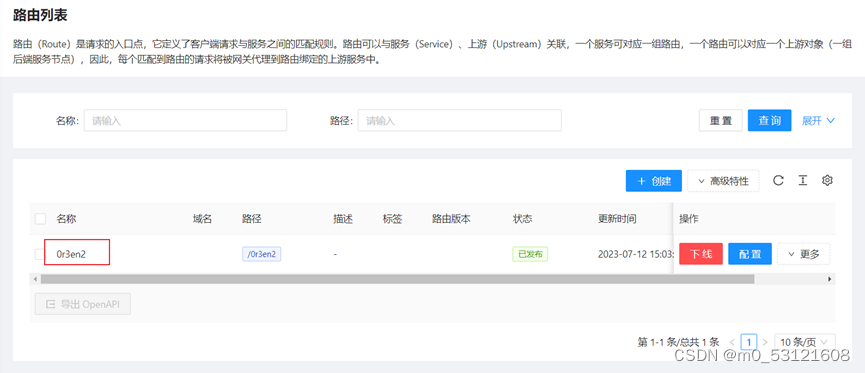The image size is (865, 373).
Task: Click the refresh table icon
Action: pyautogui.click(x=778, y=180)
